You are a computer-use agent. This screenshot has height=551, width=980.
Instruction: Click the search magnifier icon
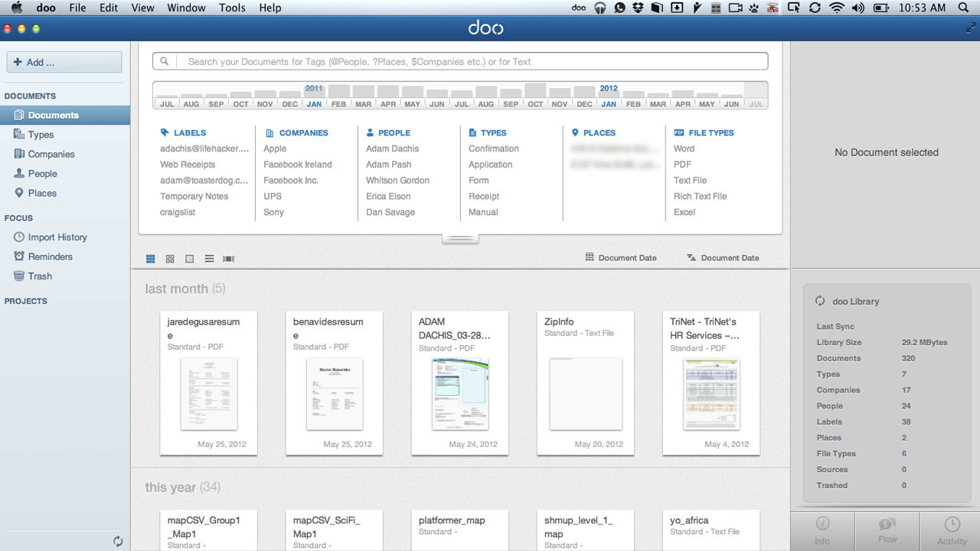(165, 61)
